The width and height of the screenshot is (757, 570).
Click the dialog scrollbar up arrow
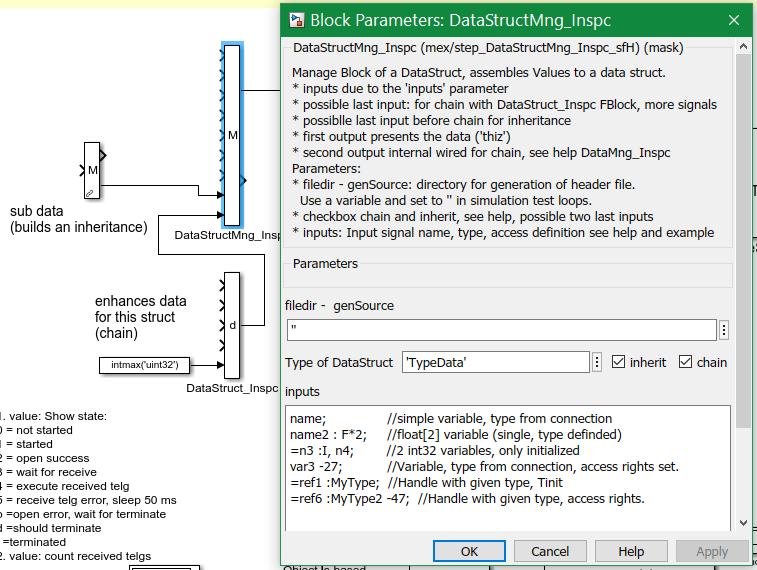743,47
